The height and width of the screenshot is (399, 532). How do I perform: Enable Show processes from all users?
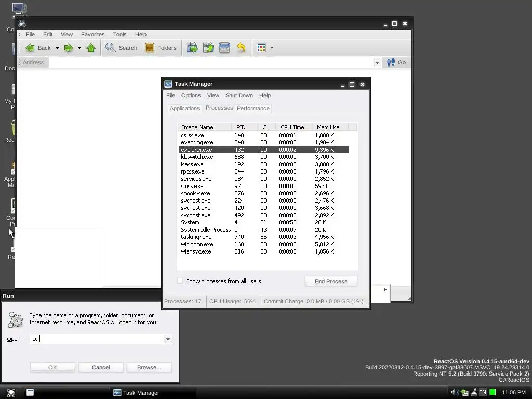click(x=180, y=281)
